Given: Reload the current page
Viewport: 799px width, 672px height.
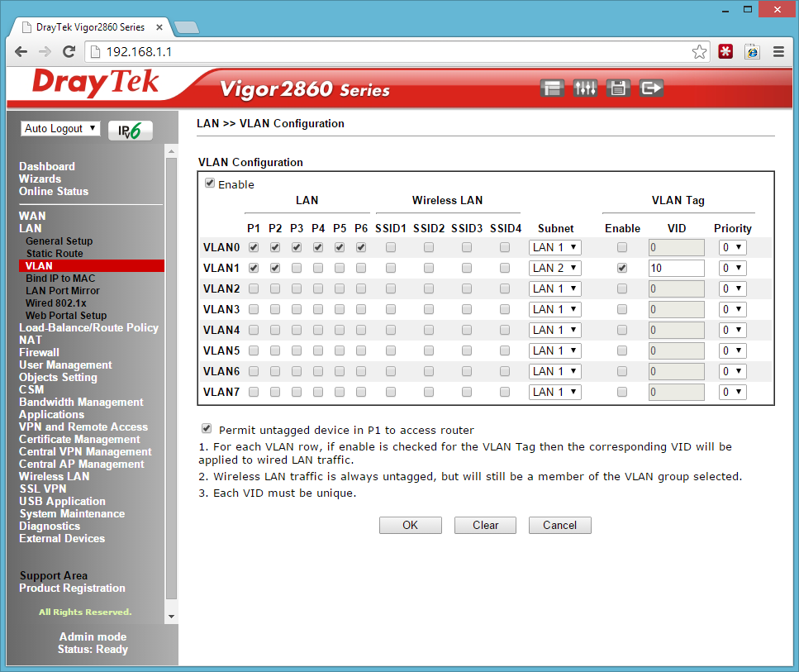Looking at the screenshot, I should pos(69,51).
